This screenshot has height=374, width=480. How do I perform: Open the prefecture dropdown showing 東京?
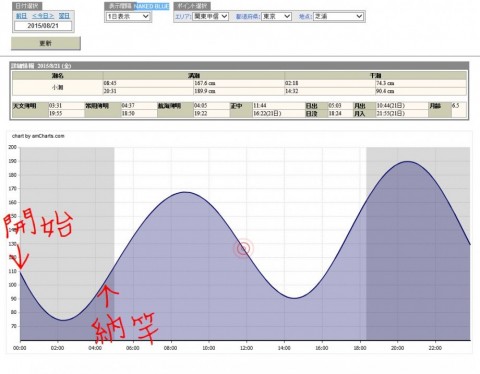click(277, 16)
